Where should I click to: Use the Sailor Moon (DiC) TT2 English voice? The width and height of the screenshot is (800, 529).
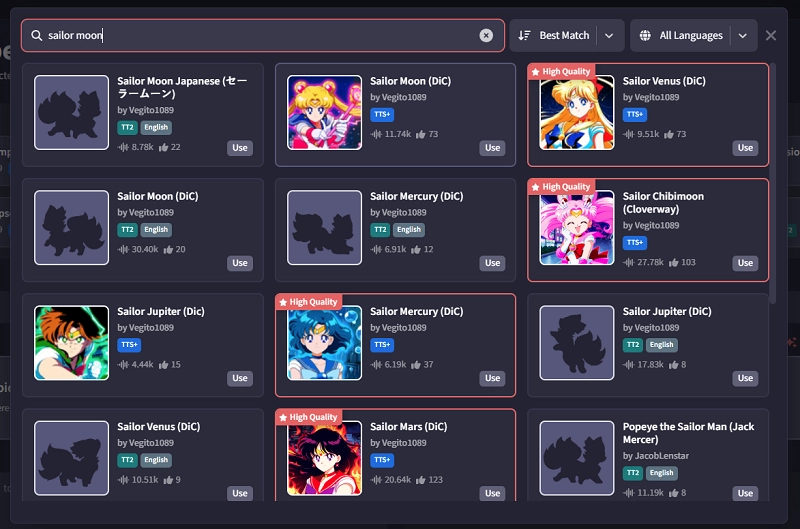[x=240, y=263]
